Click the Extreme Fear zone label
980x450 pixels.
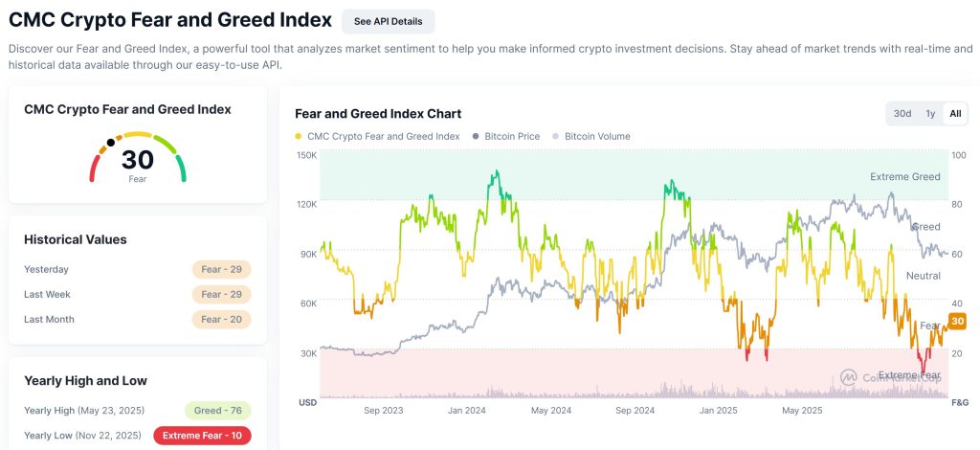tap(909, 375)
